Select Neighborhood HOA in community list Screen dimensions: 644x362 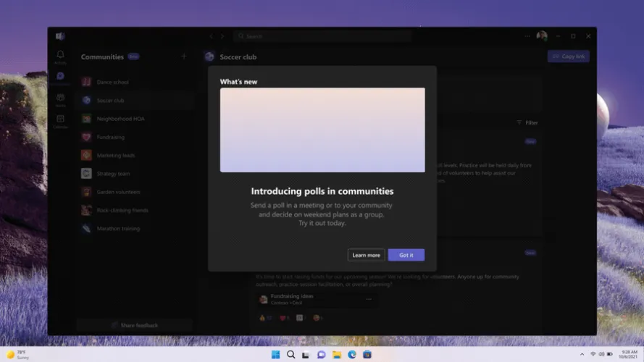coord(120,119)
